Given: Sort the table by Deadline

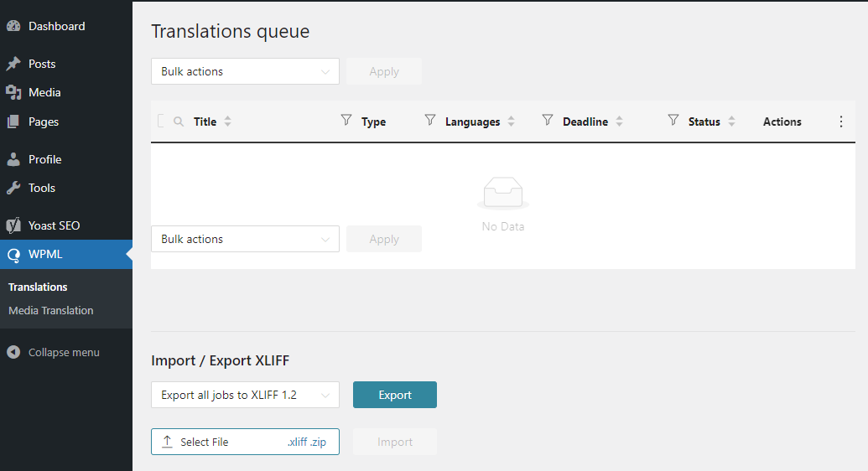Looking at the screenshot, I should [x=619, y=122].
